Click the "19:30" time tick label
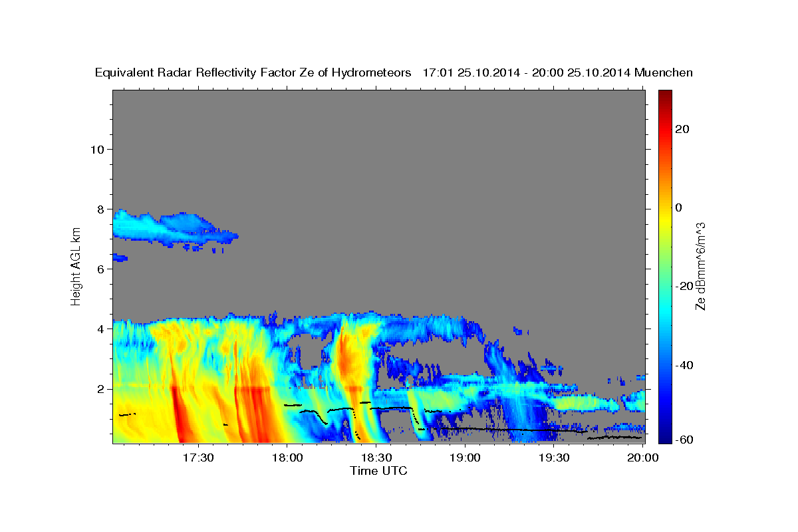Viewport: 798px width, 532px height. 554,458
